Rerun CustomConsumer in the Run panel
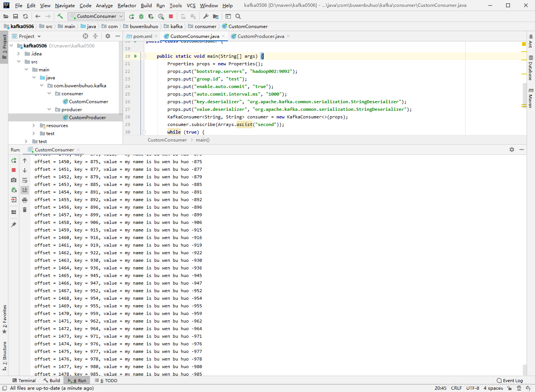Screen dimensions: 535x392 point(14,161)
